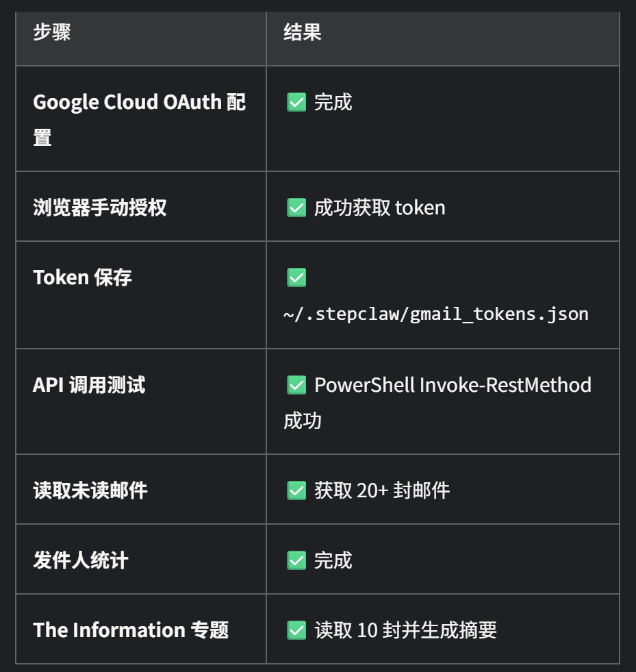Click the 读取 10 封并生成摘要 result text
Screen dimensions: 636x672
point(405,630)
